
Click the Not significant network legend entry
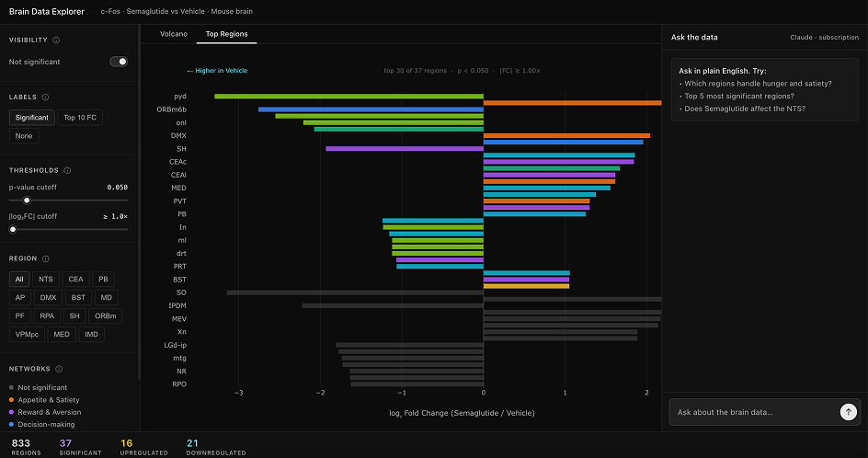39,388
